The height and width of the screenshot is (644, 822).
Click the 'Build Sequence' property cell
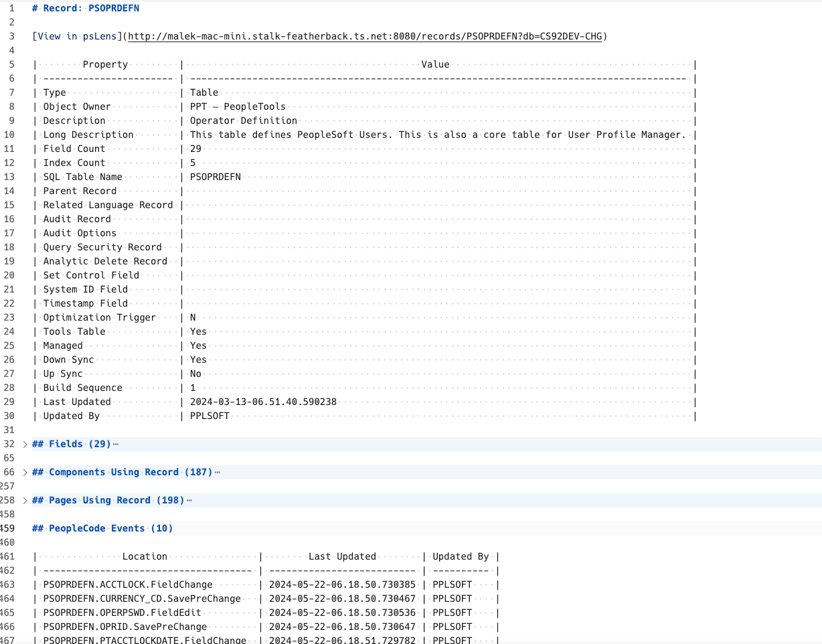(83, 388)
